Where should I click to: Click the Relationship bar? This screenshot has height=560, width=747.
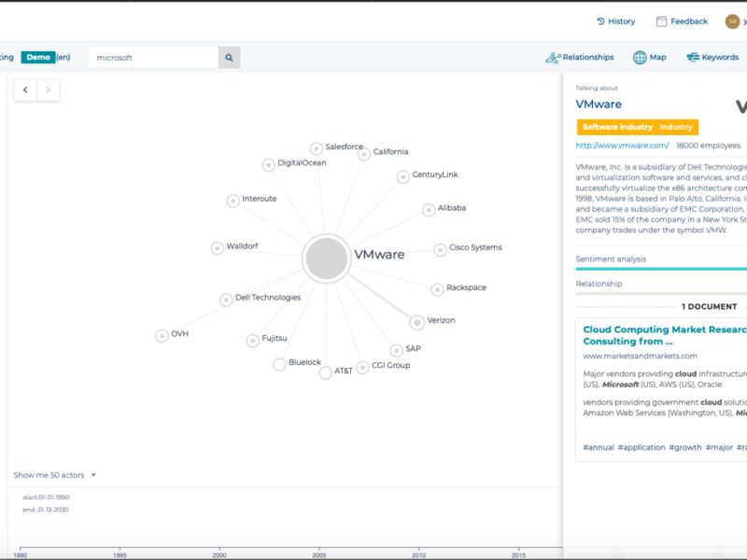click(x=661, y=293)
